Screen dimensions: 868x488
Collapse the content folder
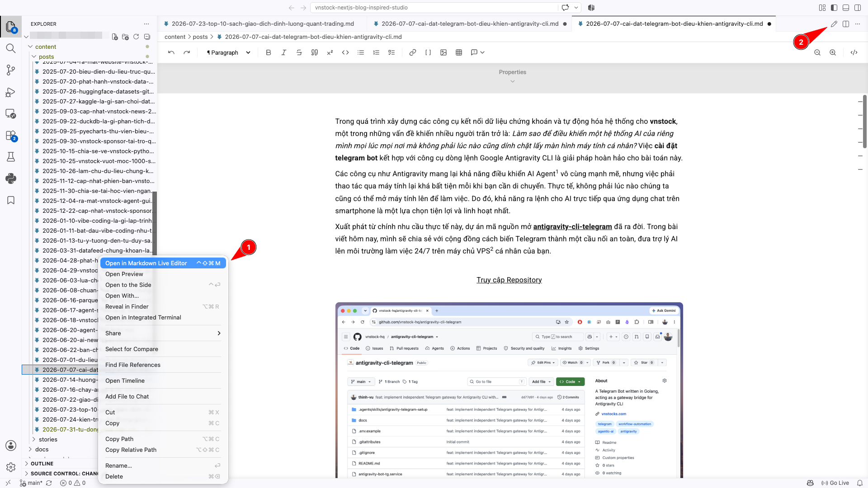[x=30, y=47]
